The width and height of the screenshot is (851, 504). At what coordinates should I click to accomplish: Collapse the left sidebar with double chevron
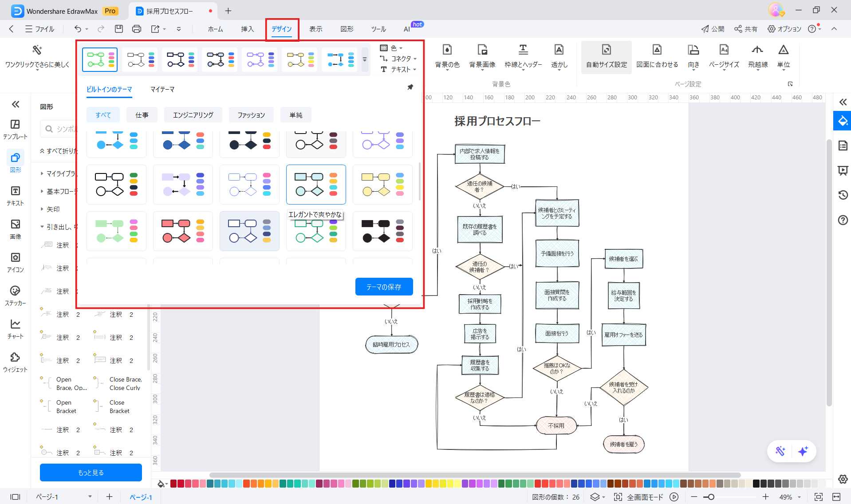[16, 104]
